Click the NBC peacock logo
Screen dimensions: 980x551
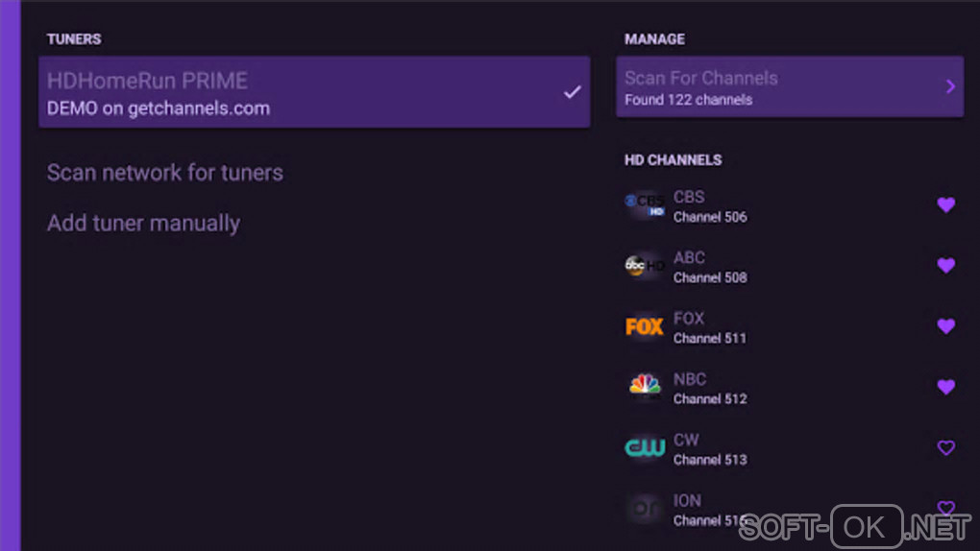point(644,387)
